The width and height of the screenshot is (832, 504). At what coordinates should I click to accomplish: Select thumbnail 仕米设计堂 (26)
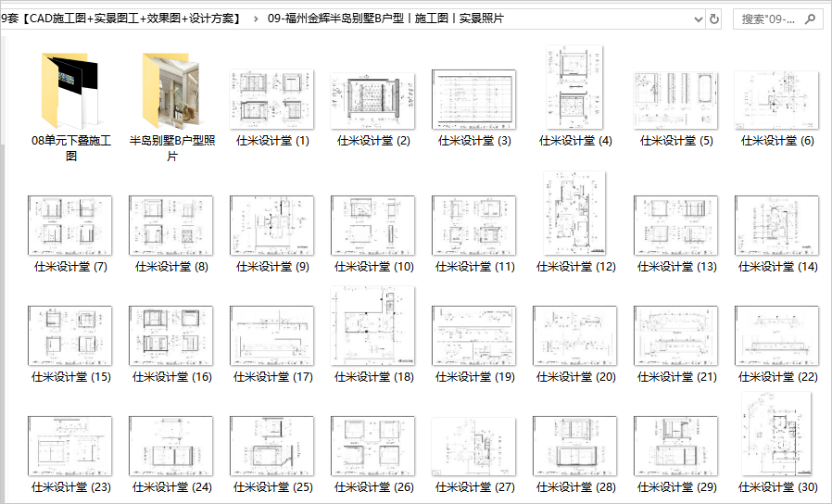click(x=372, y=447)
